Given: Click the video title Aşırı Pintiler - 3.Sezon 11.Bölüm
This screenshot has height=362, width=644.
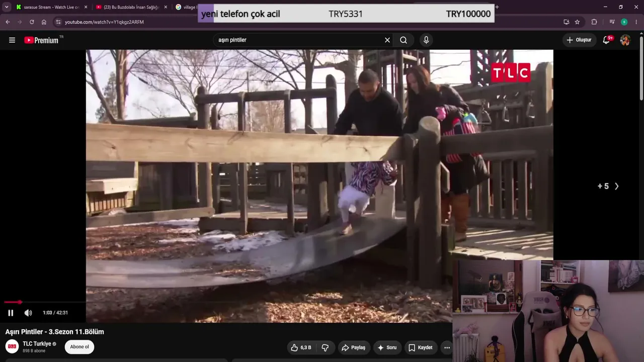Looking at the screenshot, I should 55,332.
